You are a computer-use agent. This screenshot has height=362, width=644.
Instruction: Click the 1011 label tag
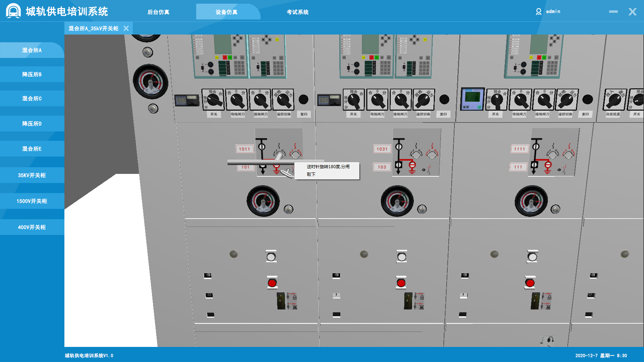tap(244, 149)
